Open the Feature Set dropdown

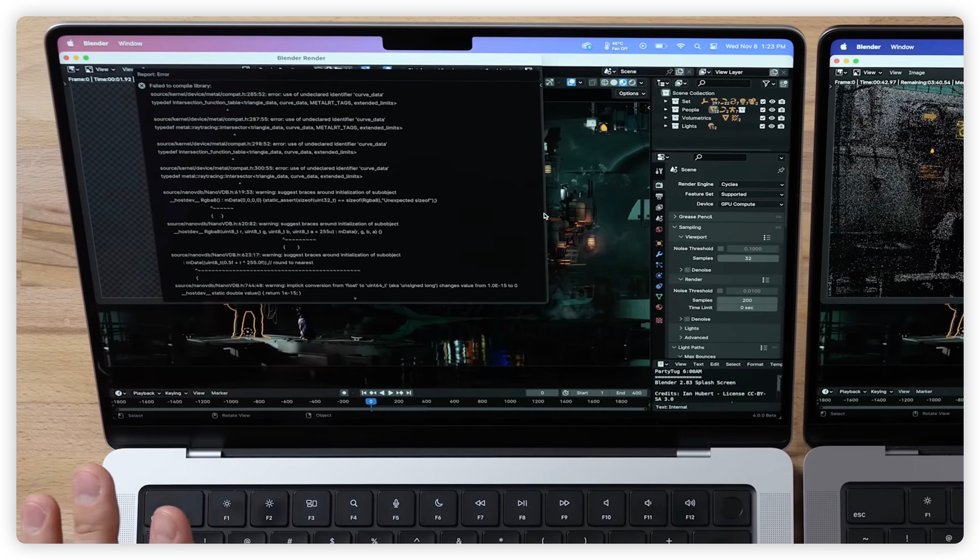click(x=752, y=194)
